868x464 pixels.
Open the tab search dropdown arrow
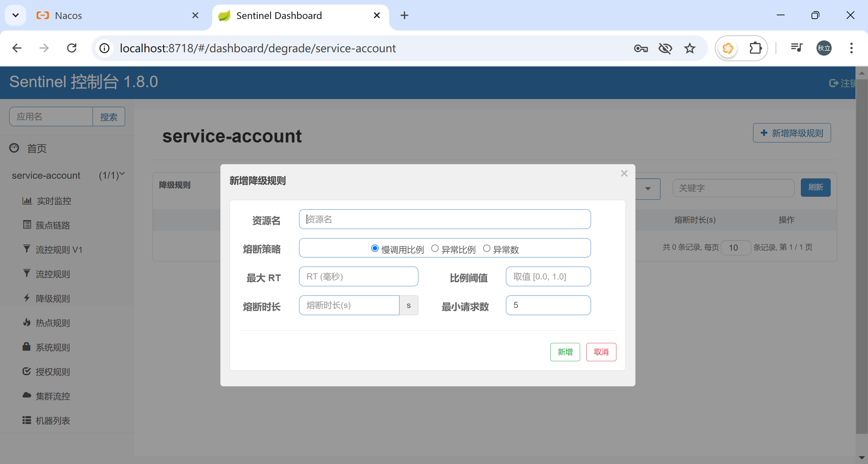pos(16,15)
